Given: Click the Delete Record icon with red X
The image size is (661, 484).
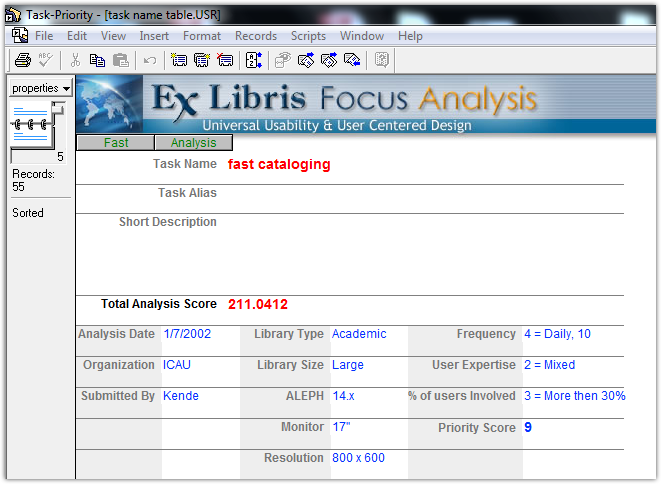Looking at the screenshot, I should click(x=225, y=60).
